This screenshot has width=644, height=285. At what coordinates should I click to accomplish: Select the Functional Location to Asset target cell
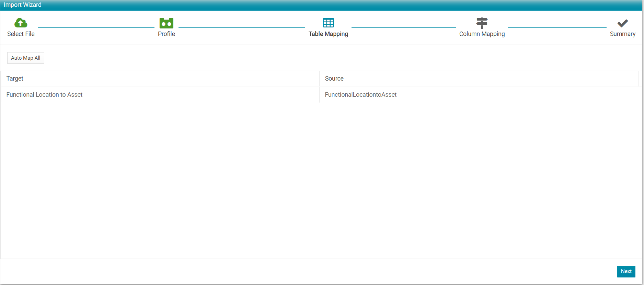[160, 95]
